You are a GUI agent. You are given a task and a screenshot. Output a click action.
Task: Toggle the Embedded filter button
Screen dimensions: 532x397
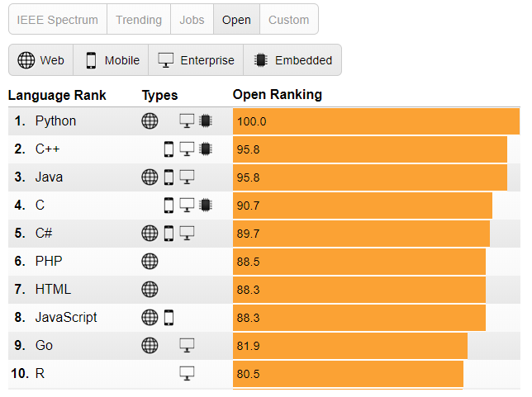click(x=292, y=60)
